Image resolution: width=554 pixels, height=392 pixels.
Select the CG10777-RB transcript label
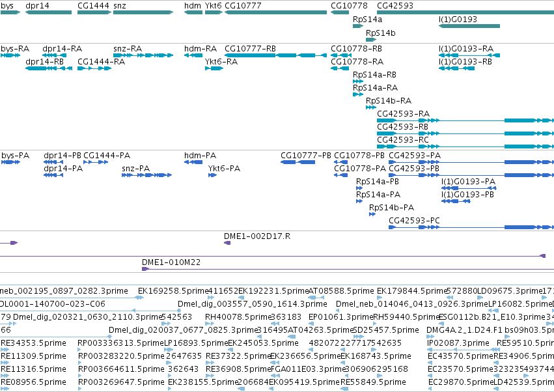point(250,49)
